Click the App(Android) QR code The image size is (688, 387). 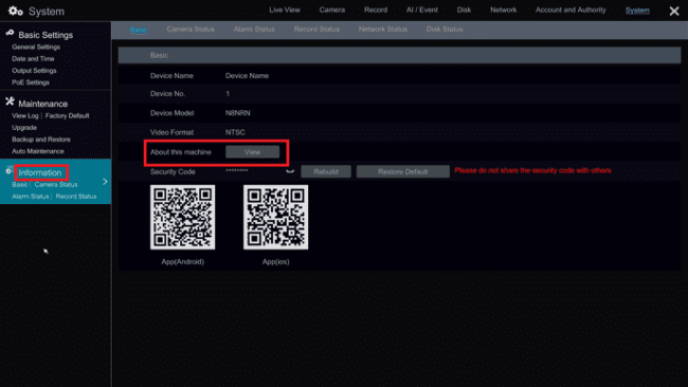coord(183,217)
